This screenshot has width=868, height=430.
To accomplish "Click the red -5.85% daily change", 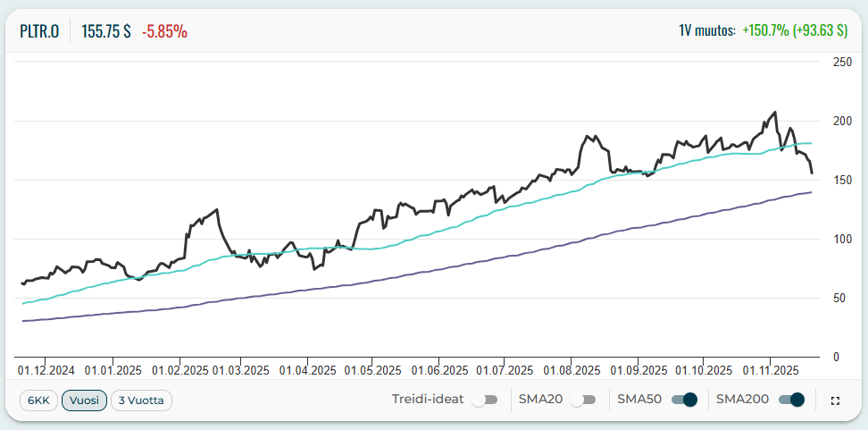I will click(x=164, y=31).
